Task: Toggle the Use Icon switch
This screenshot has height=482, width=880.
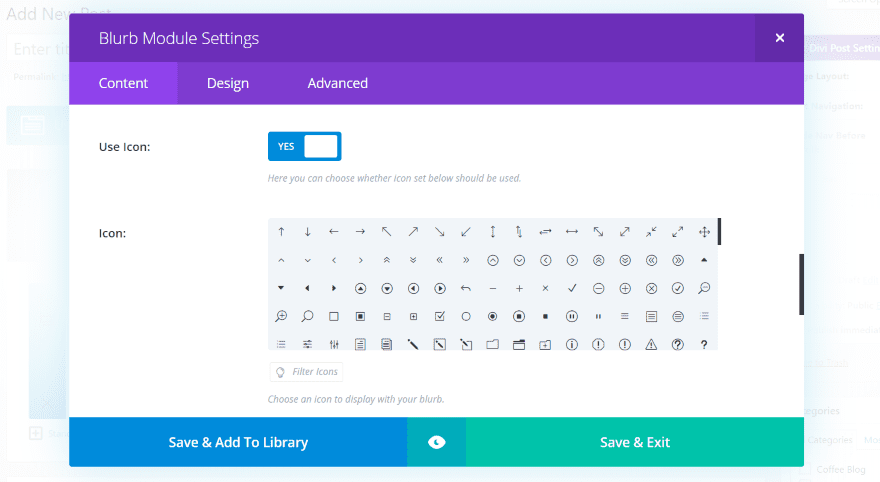Action: click(304, 146)
